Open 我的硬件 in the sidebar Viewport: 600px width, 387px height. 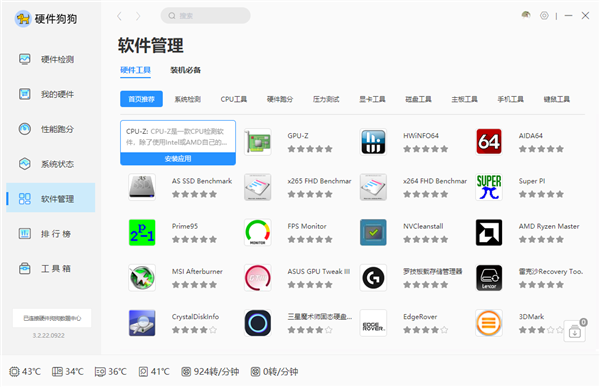coord(51,94)
